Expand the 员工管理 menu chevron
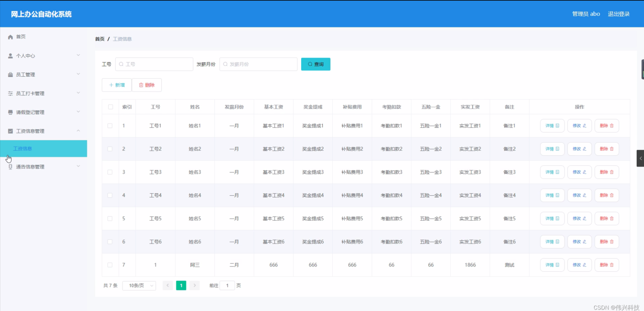The height and width of the screenshot is (311, 644). [78, 74]
